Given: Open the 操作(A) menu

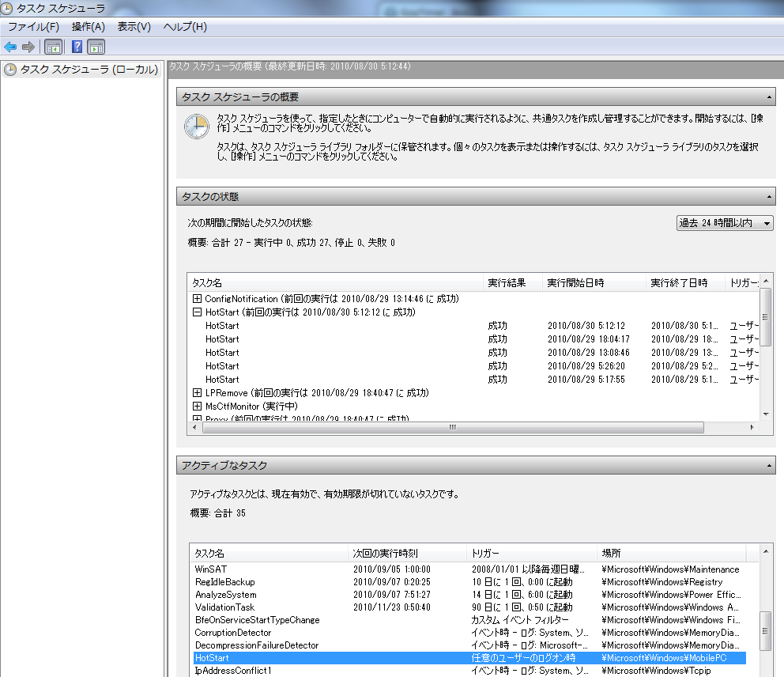Looking at the screenshot, I should click(89, 27).
